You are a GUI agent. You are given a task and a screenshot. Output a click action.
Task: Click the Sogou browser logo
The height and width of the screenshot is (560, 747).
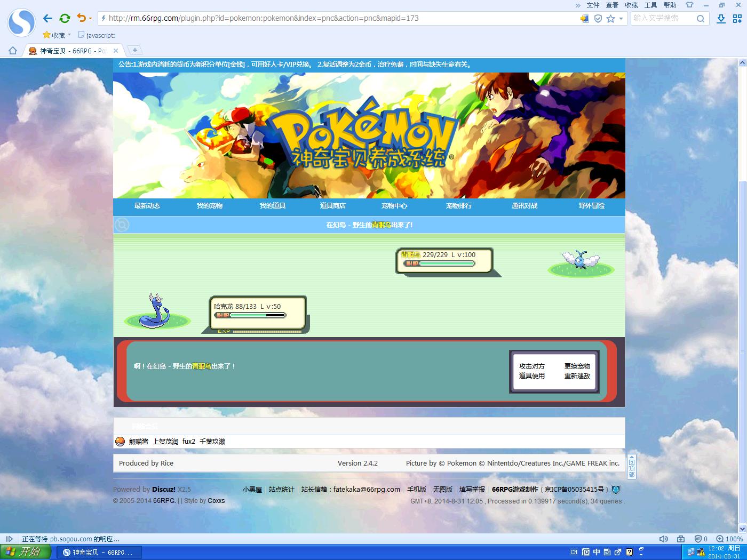tap(21, 22)
